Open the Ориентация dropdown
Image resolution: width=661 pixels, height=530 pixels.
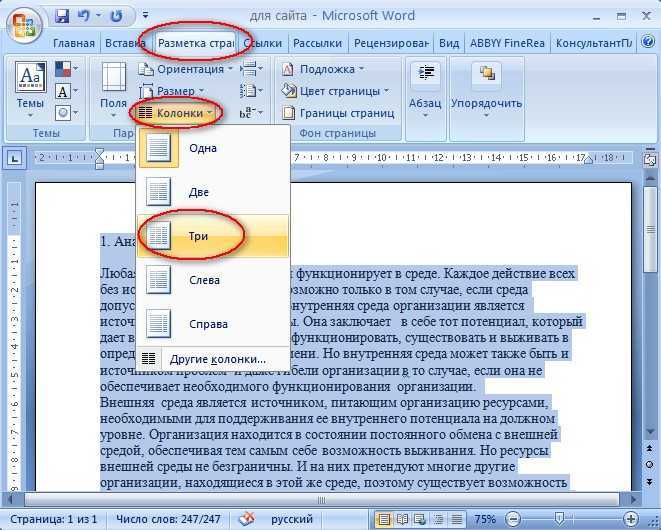coord(186,69)
